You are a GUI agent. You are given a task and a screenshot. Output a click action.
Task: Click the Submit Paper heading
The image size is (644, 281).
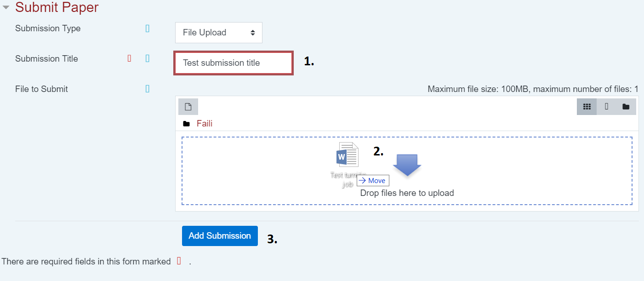pos(57,7)
